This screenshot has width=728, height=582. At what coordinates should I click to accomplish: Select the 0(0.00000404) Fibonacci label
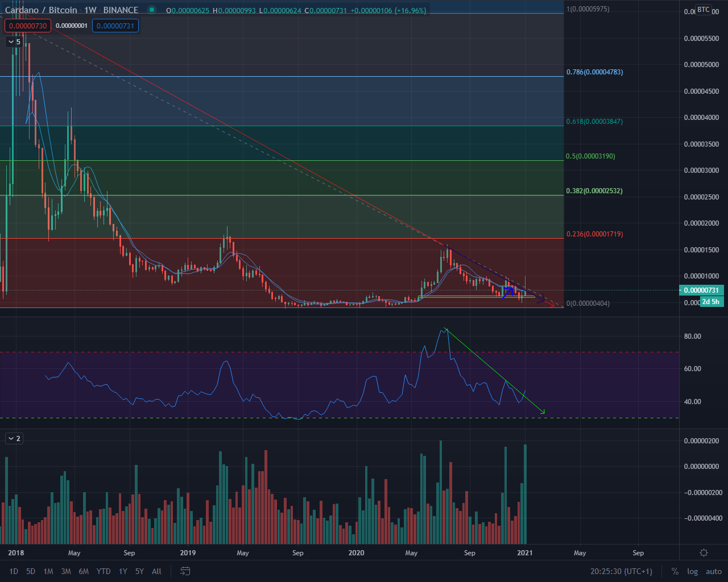pos(588,304)
